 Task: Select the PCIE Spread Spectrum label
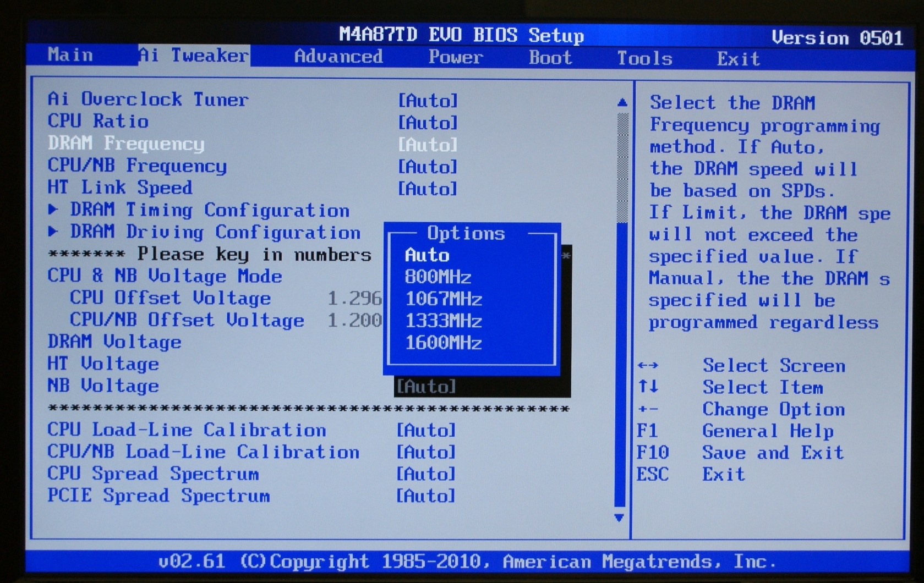(x=158, y=496)
